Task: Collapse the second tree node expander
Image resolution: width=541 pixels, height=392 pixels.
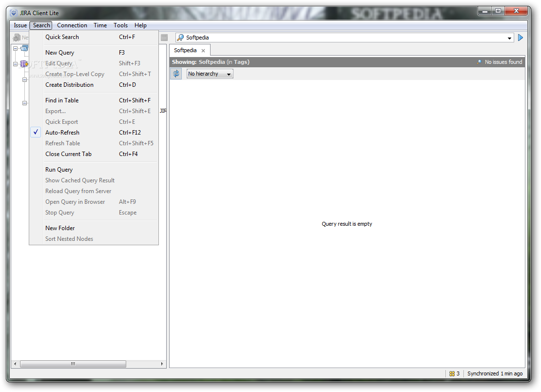Action: [15, 64]
